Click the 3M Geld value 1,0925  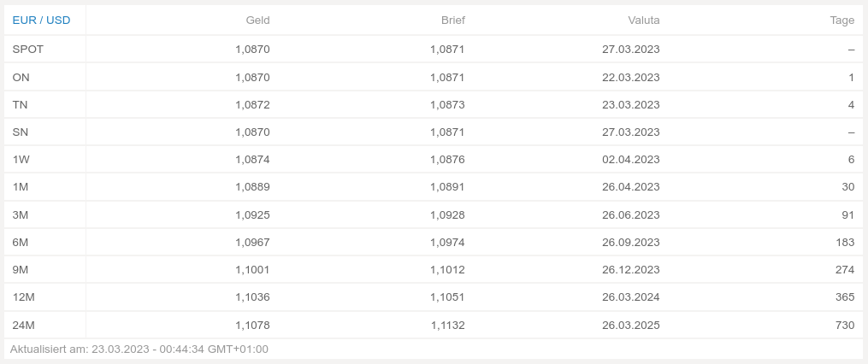[x=252, y=214]
